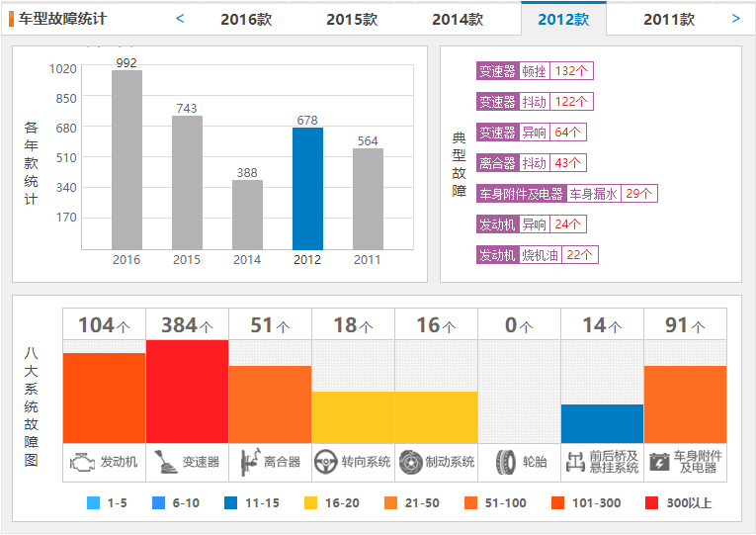The image size is (756, 535).
Task: Show the previous model years with the left arrow
Action: [180, 19]
